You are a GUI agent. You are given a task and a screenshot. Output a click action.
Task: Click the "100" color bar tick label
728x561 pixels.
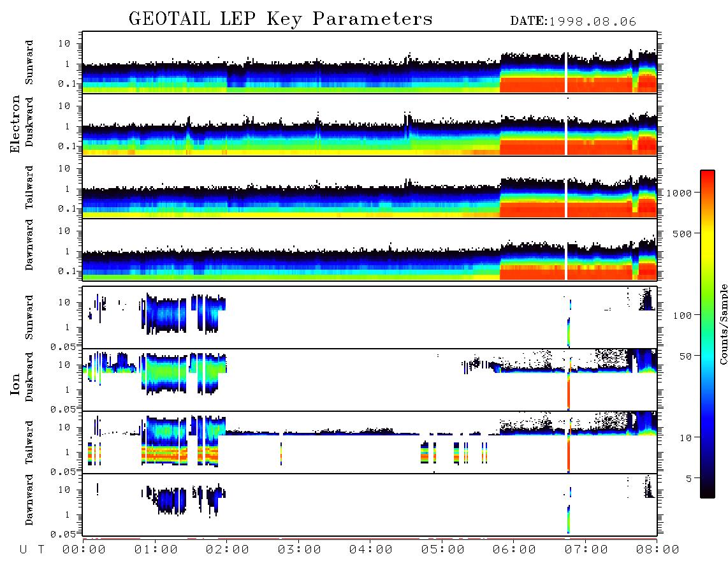coord(682,316)
